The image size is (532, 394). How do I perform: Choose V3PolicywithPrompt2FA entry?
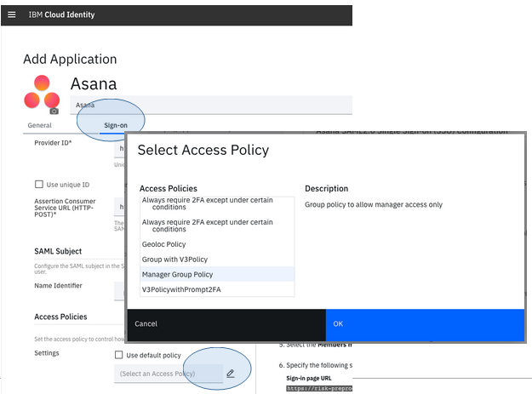[217, 289]
